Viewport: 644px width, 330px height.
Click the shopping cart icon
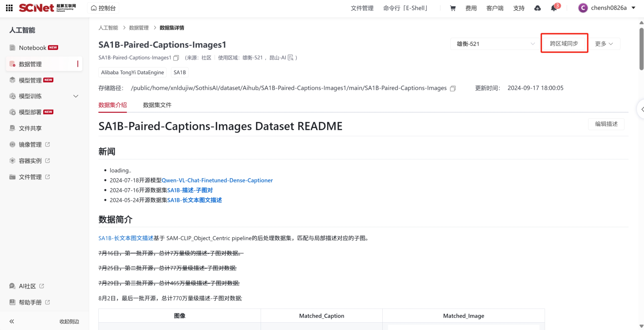tap(453, 8)
